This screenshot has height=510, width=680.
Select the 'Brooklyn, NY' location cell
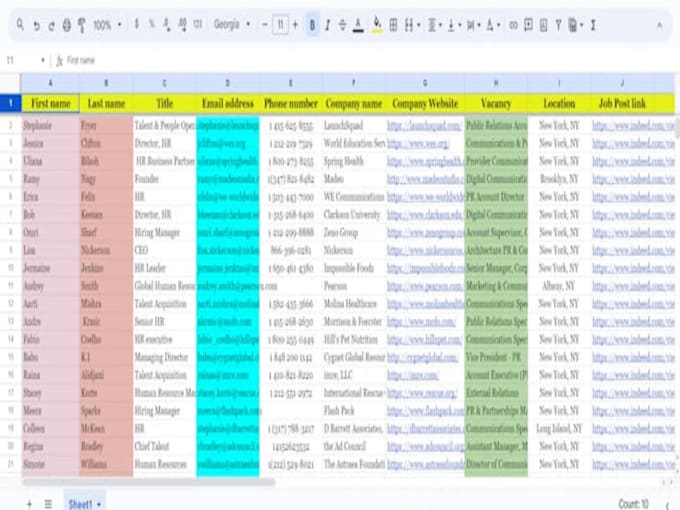[559, 179]
